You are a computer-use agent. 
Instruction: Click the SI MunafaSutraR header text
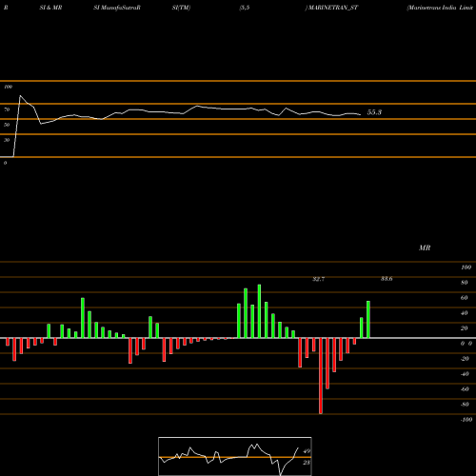(x=117, y=8)
